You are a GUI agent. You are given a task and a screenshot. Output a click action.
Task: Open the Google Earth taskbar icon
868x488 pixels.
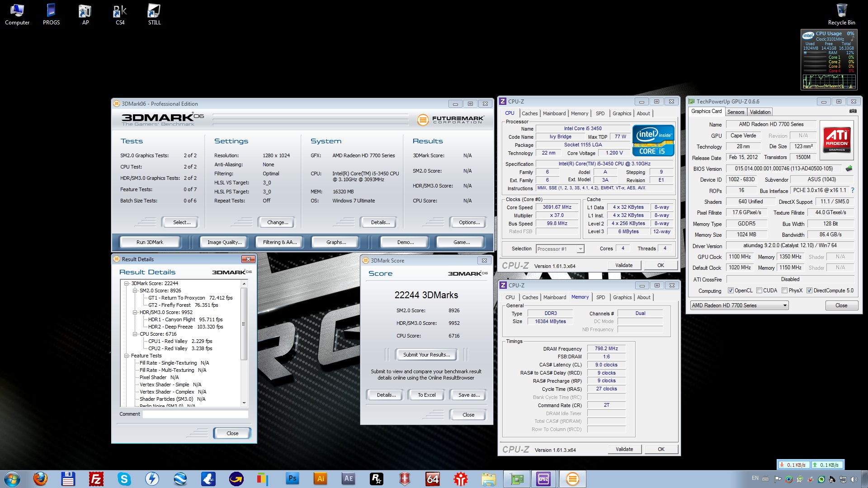(x=180, y=479)
